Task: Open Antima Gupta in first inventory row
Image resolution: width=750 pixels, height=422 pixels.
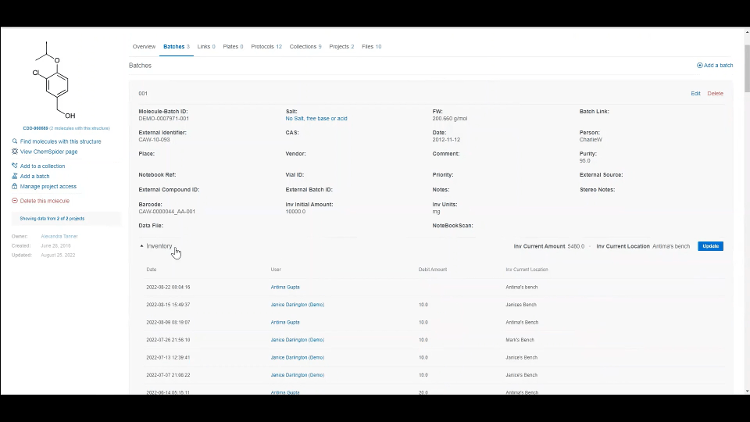Action: point(285,287)
